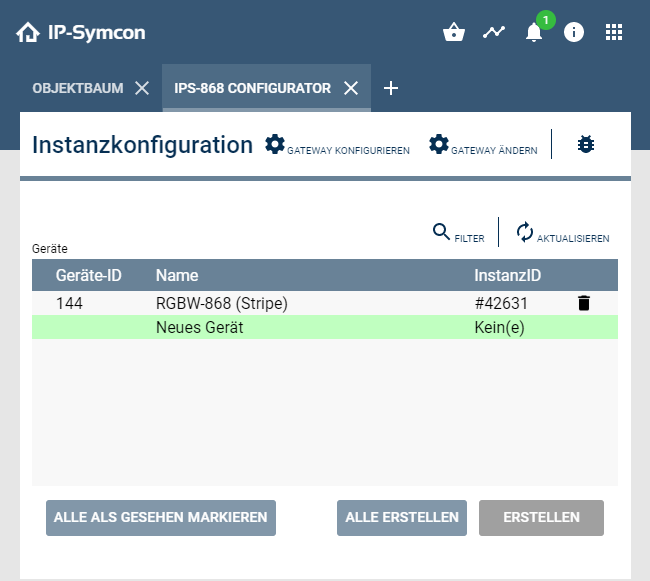Screen dimensions: 650x581
Task: Click the debug bug icon
Action: click(586, 145)
